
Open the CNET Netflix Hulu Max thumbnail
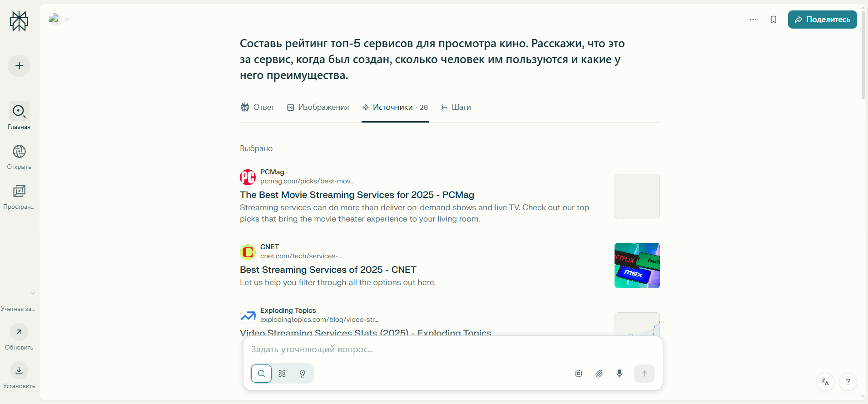pyautogui.click(x=637, y=266)
